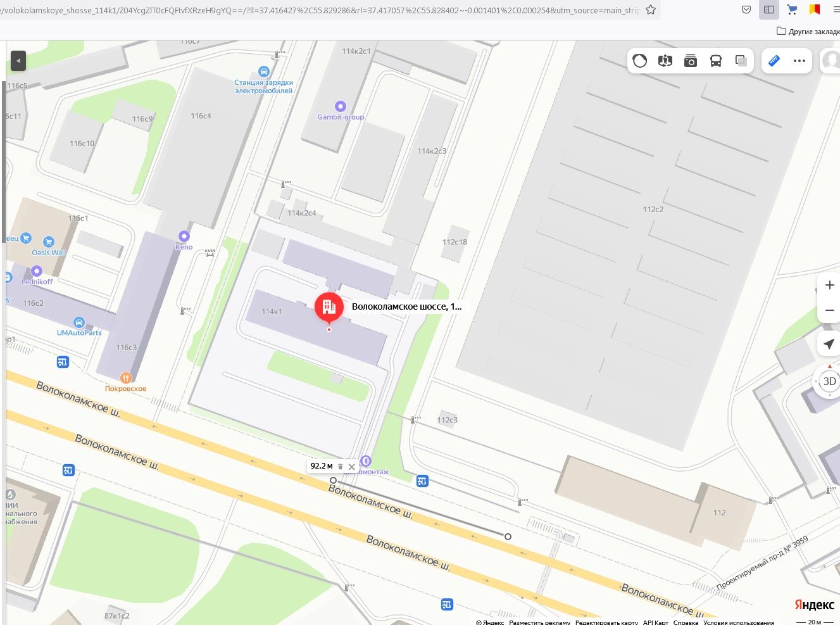
Task: Expand the collapsed side panel
Action: (18, 61)
